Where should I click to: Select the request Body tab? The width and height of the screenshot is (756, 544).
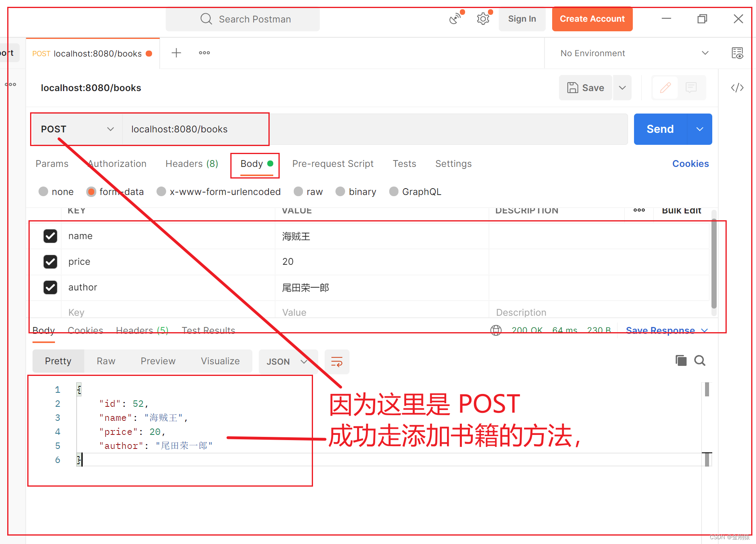(x=256, y=164)
